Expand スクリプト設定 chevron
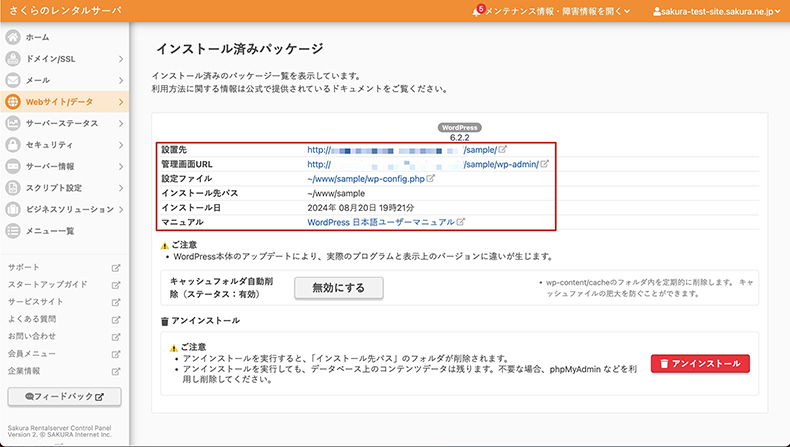Viewport: 790px width, 447px height. [x=121, y=188]
